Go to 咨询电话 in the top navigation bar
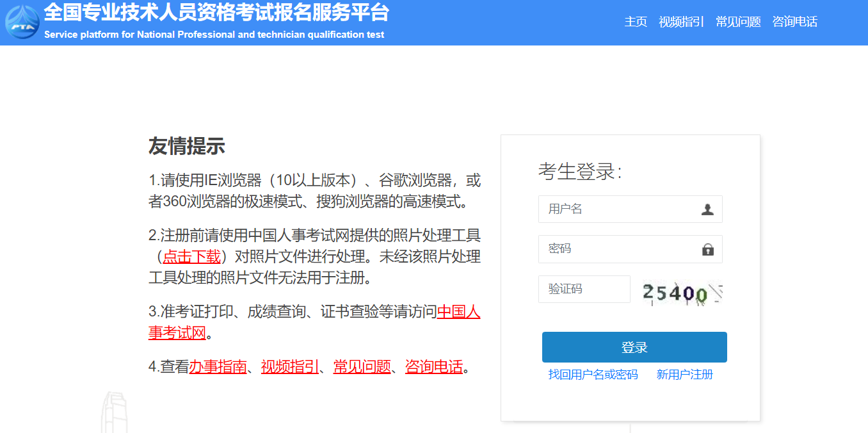This screenshot has width=868, height=433. [795, 22]
